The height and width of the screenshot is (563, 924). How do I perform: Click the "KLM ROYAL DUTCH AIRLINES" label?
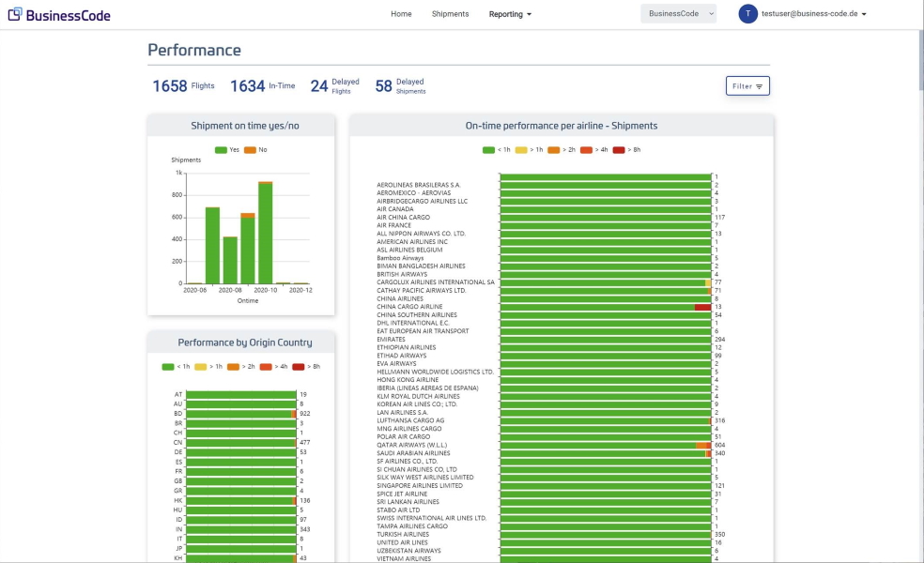(419, 396)
